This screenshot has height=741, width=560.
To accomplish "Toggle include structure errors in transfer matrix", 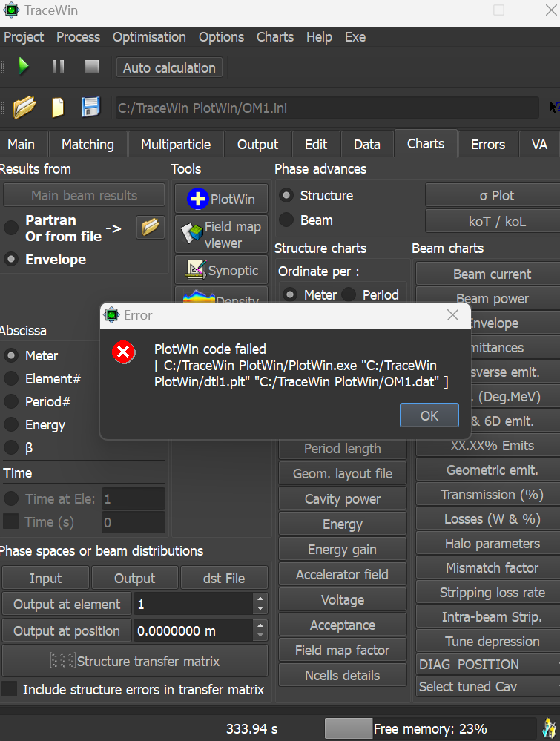I will [x=10, y=689].
